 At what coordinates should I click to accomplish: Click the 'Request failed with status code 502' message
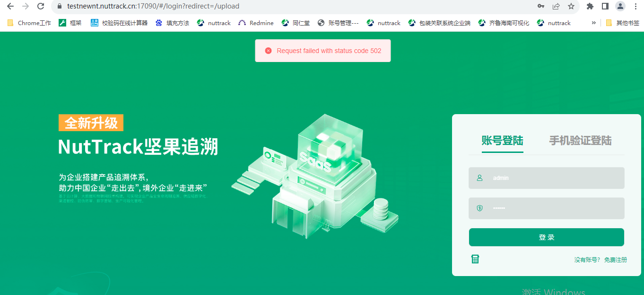click(329, 51)
